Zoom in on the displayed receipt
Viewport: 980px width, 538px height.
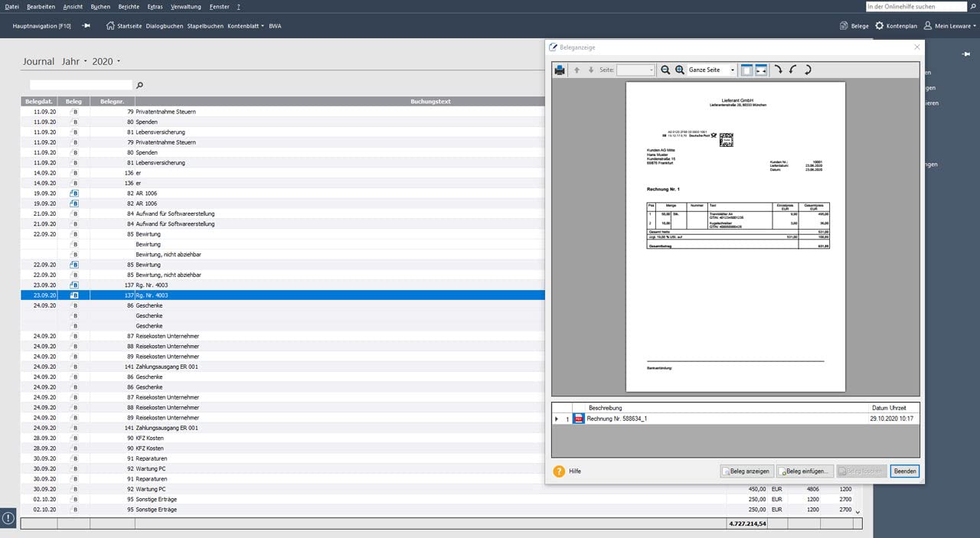click(x=680, y=70)
